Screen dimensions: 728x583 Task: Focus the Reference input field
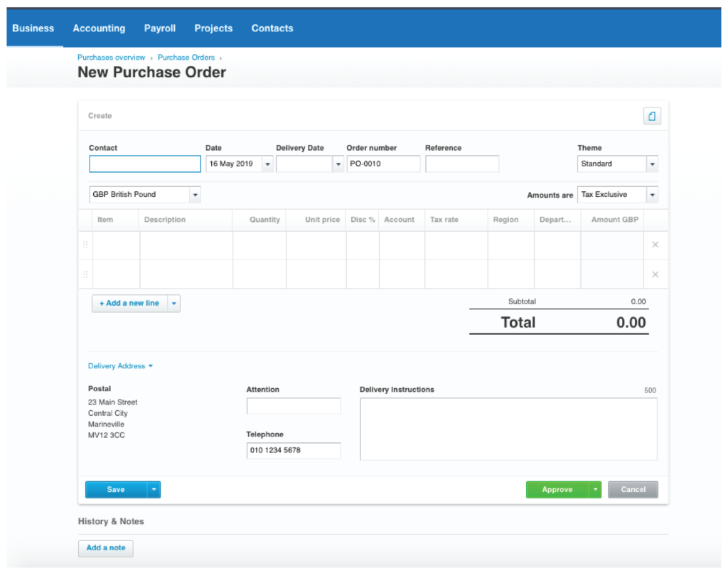[462, 164]
